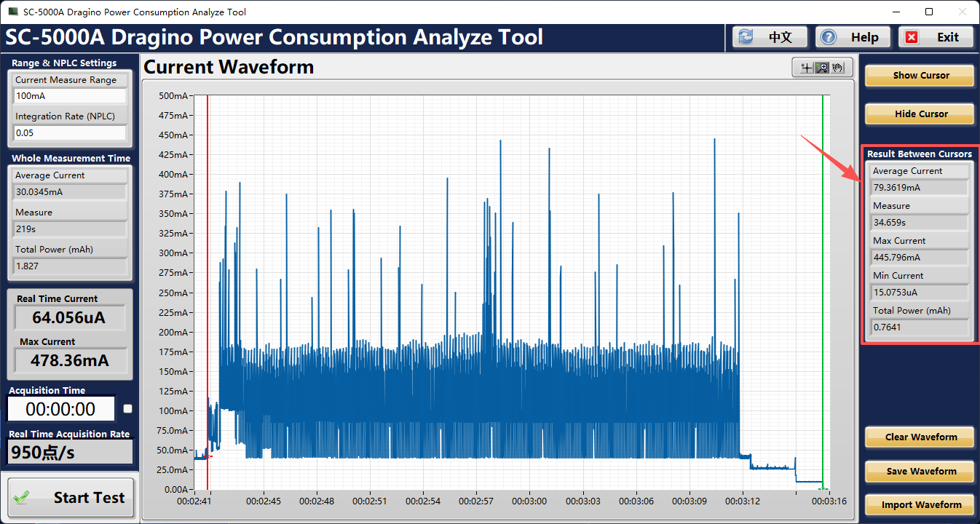Click Hide Cursor
Screen dimensions: 980x524
pyautogui.click(x=921, y=114)
